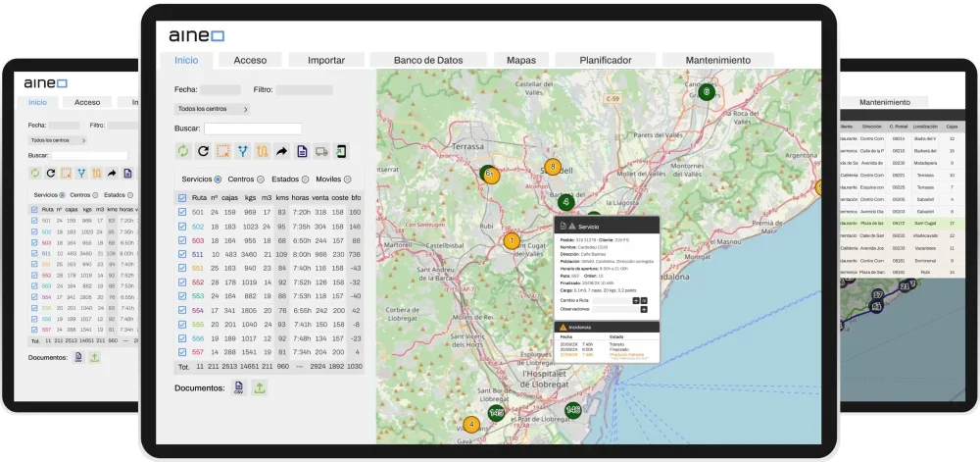Click route 553 link in center tablet
The height and width of the screenshot is (462, 980).
(x=198, y=296)
